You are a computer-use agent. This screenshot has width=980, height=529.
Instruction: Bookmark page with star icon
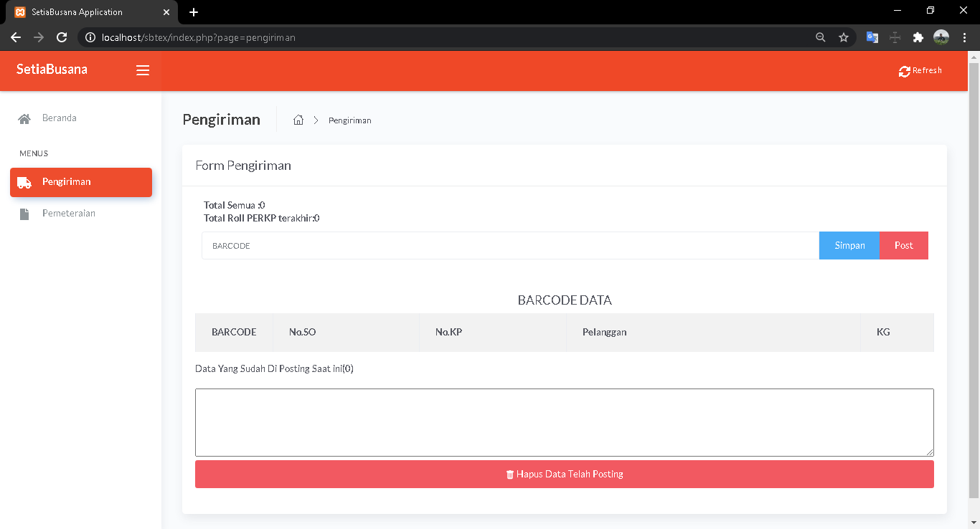844,37
